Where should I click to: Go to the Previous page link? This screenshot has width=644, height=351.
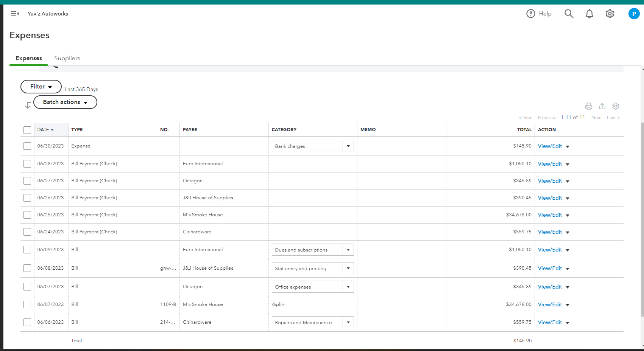click(x=547, y=118)
